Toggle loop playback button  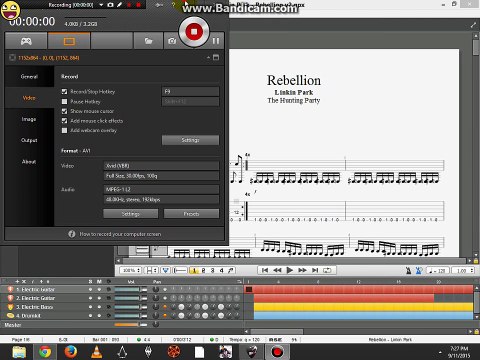tap(327, 270)
